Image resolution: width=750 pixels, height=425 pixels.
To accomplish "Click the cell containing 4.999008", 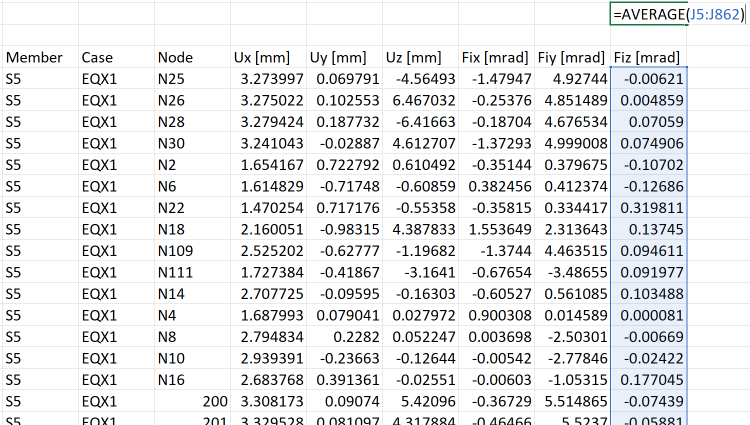I will [573, 143].
